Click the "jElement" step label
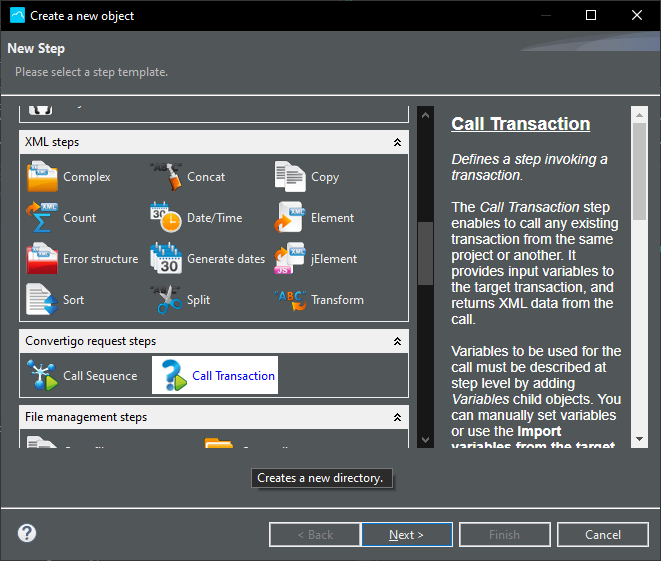661x561 pixels. (334, 259)
